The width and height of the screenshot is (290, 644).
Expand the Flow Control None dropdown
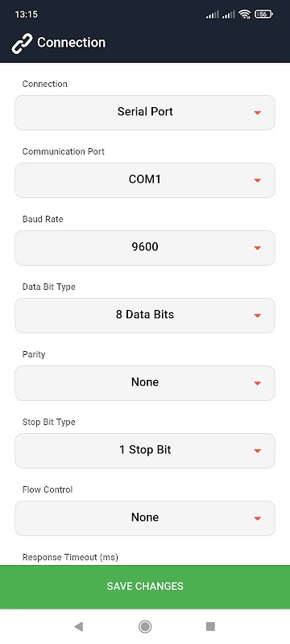(145, 518)
